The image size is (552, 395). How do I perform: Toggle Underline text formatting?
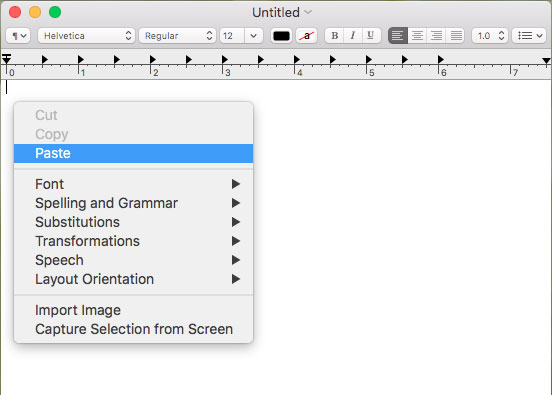point(371,36)
